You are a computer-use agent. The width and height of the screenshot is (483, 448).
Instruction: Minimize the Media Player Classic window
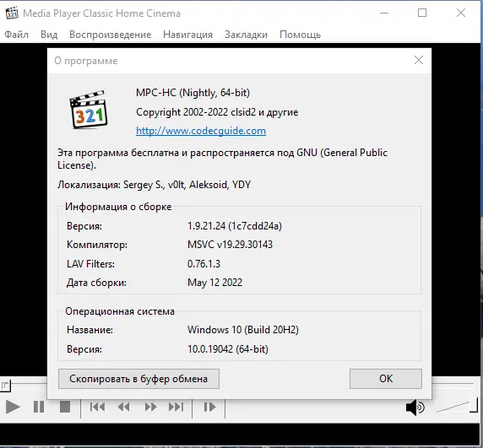coord(384,13)
